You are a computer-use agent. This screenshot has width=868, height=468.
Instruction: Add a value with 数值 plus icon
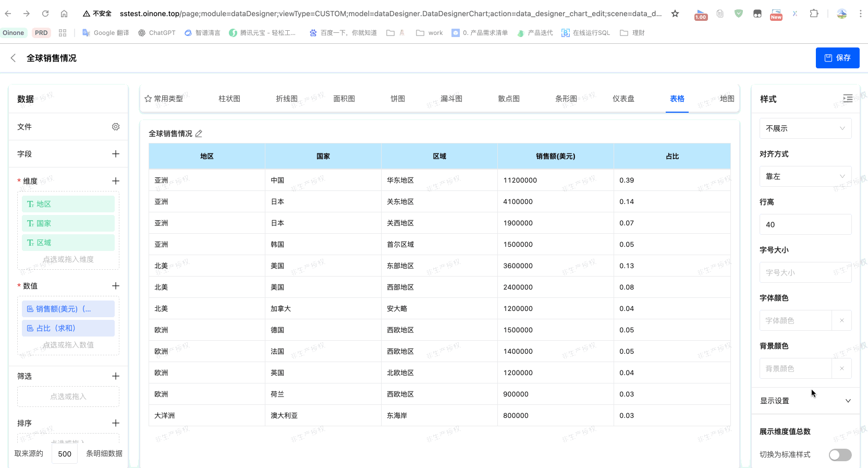tap(116, 286)
